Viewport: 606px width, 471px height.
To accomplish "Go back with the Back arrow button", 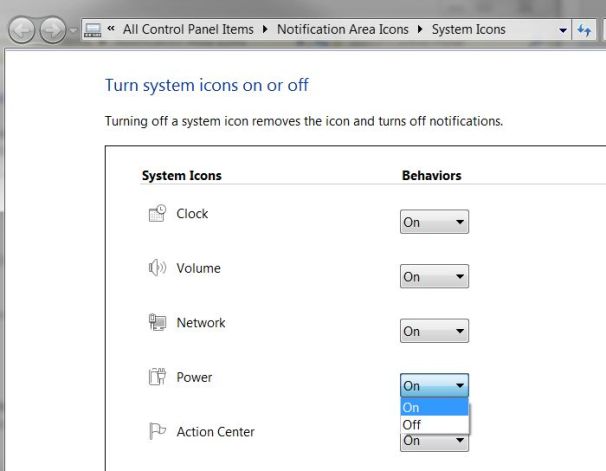I will pyautogui.click(x=22, y=30).
